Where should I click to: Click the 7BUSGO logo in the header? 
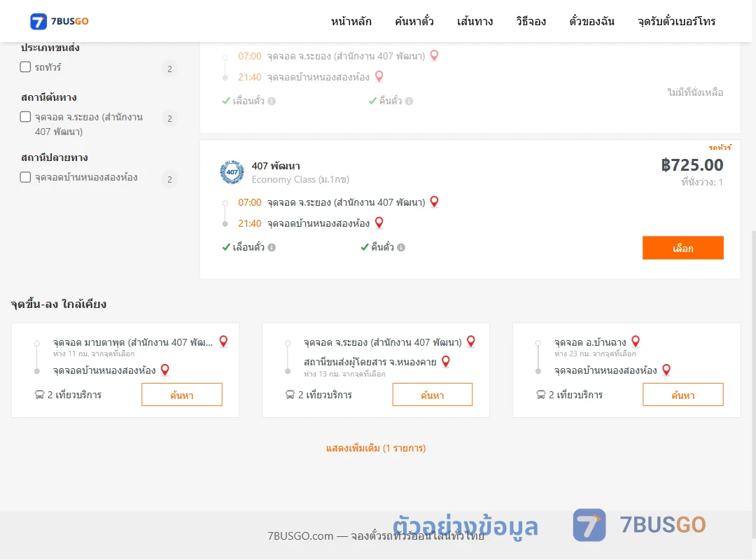coord(59,21)
